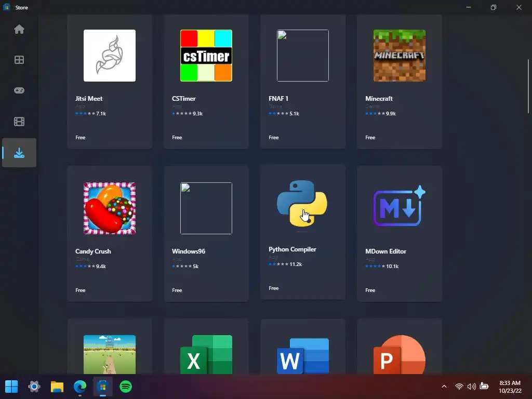Click the Free price on Jitsi Meet

tap(81, 137)
